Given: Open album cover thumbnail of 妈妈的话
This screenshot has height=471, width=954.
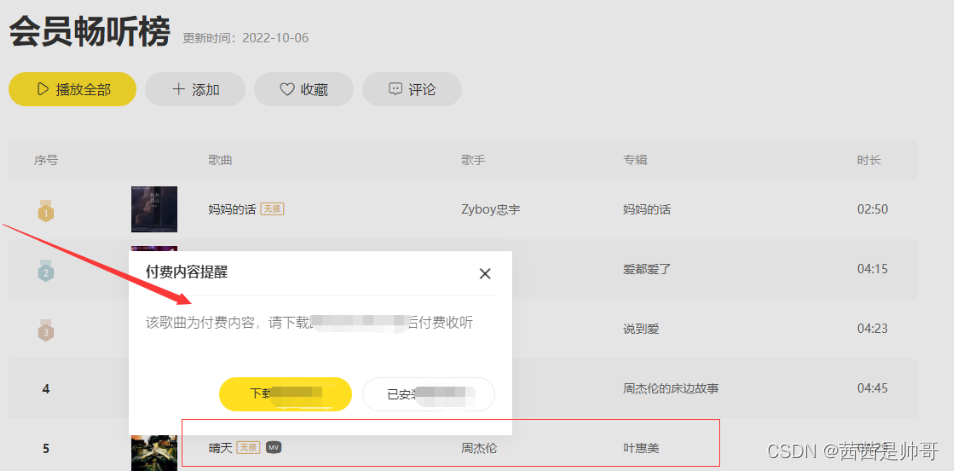Looking at the screenshot, I should coord(154,209).
